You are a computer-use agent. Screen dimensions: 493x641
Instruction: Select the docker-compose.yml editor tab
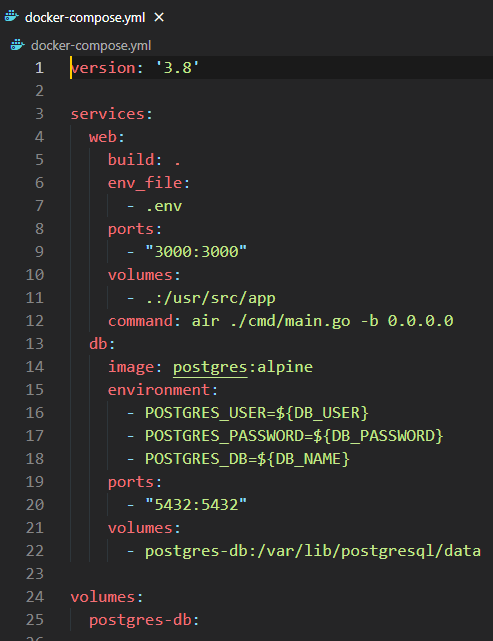[x=85, y=18]
